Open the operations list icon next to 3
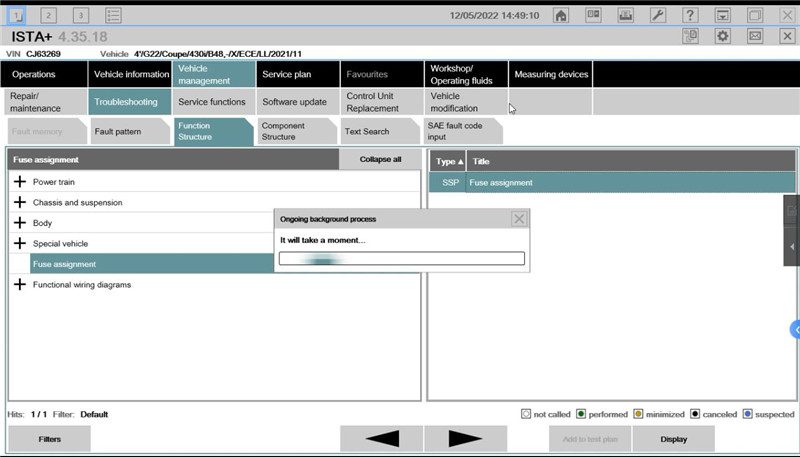The image size is (800, 457). pyautogui.click(x=113, y=15)
